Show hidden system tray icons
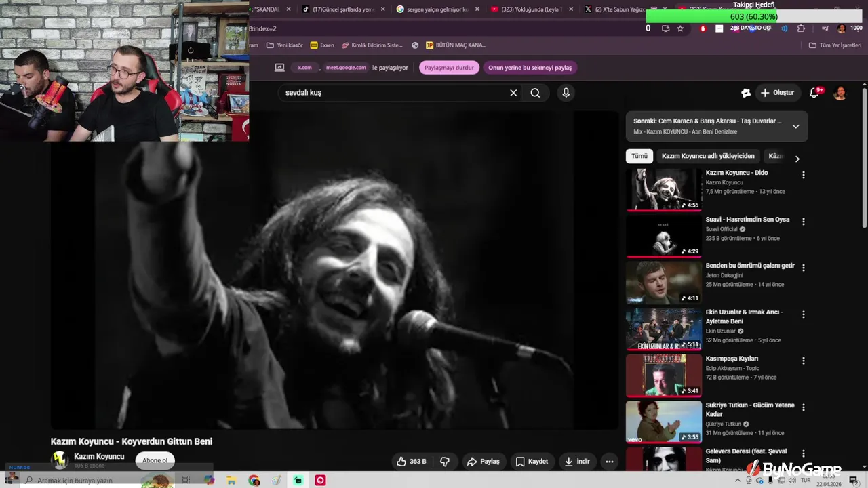The image size is (868, 488). click(x=738, y=481)
